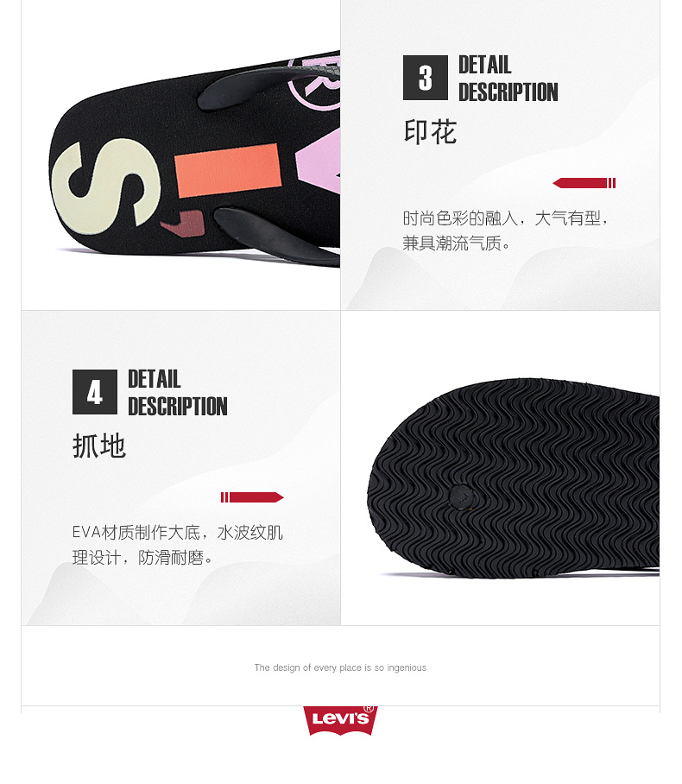Click 'The design of every place' tagline
This screenshot has width=682, height=784.
340,667
